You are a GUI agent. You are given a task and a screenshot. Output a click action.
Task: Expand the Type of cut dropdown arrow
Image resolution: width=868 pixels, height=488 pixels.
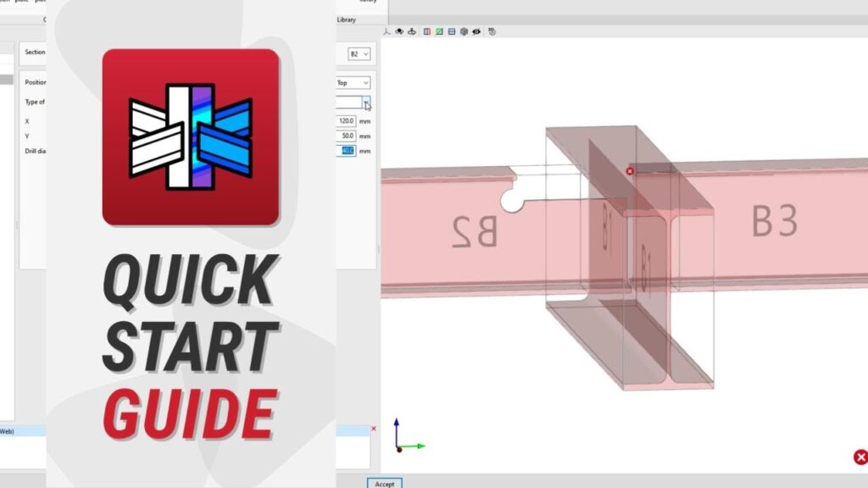366,102
